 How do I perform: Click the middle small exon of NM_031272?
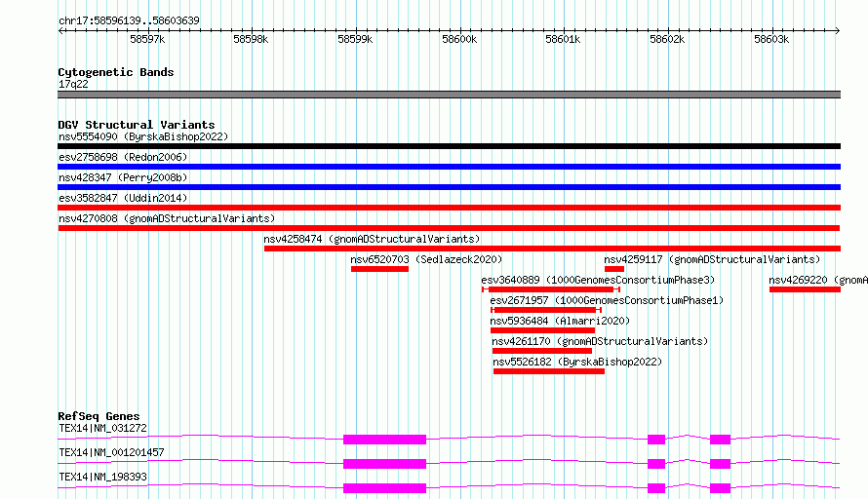point(656,440)
